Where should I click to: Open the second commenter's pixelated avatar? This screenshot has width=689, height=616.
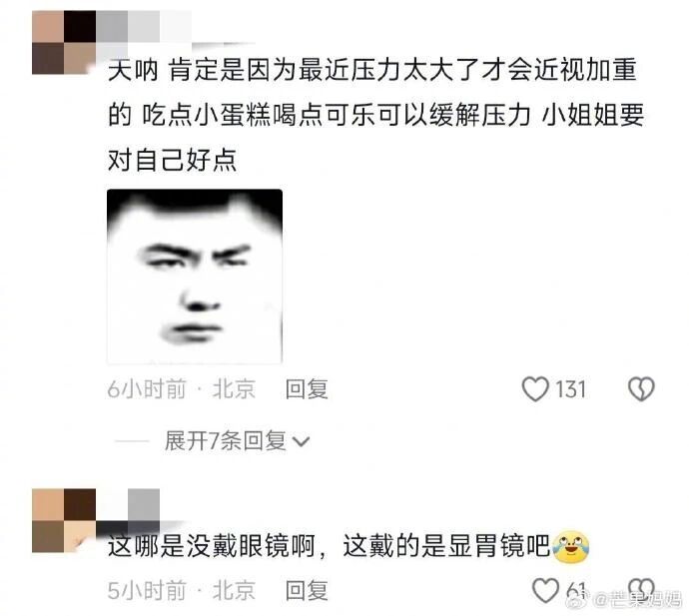[x=64, y=520]
